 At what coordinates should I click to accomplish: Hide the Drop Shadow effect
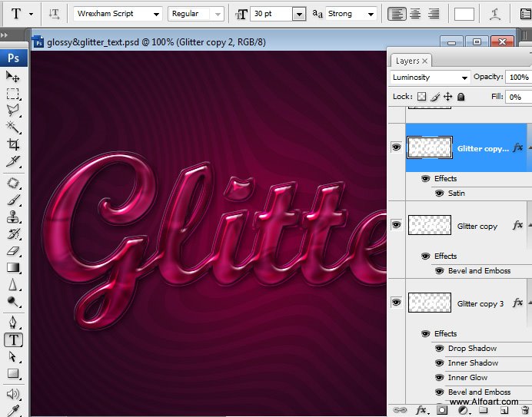[x=439, y=349]
